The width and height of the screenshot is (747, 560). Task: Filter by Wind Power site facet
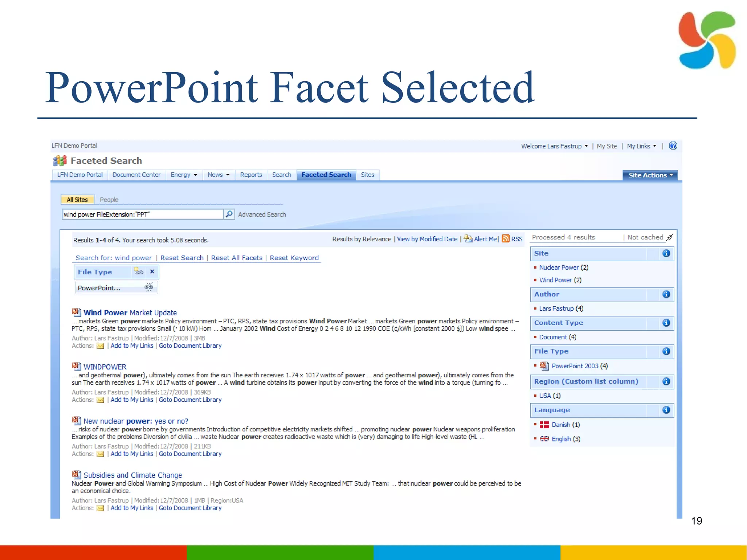click(556, 280)
